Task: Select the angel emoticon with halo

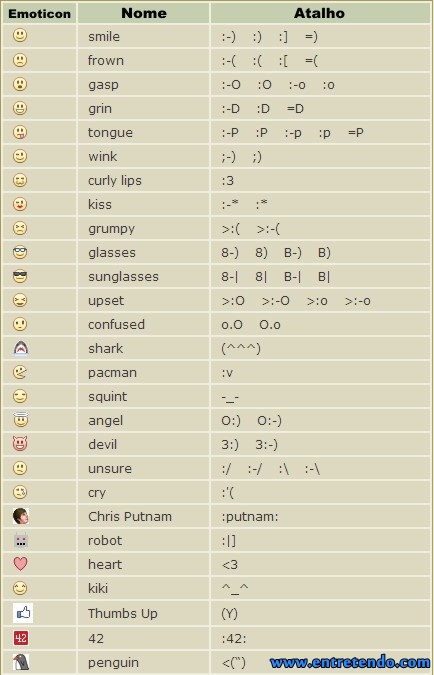Action: point(20,419)
